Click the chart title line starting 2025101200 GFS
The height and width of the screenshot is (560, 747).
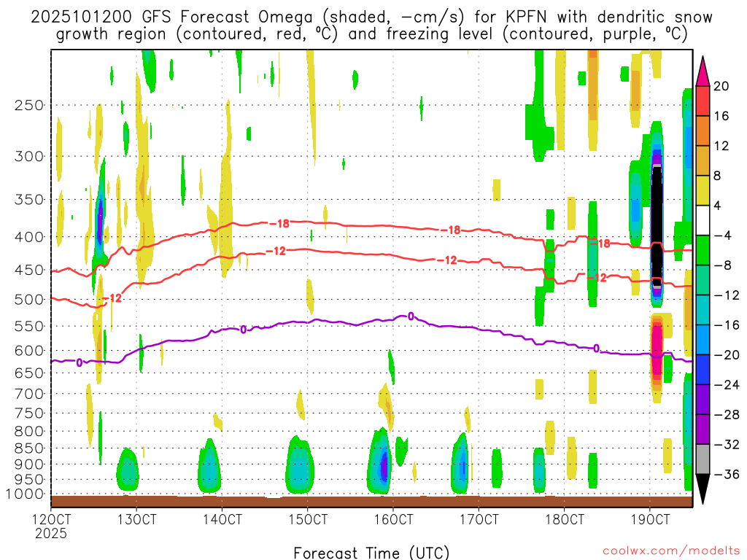pyautogui.click(x=371, y=17)
